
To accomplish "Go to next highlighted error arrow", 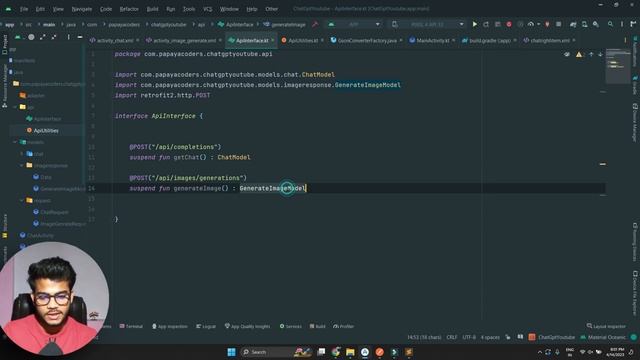I will click(x=600, y=54).
